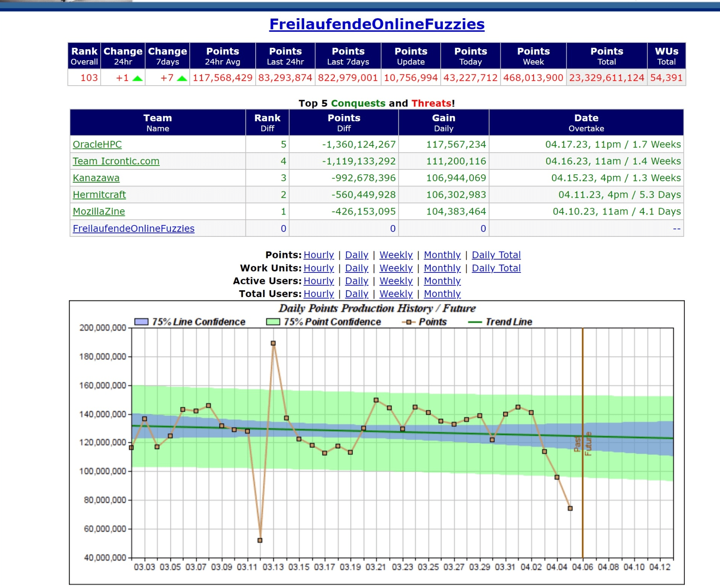This screenshot has width=720, height=588.
Task: Click Points Last 24hr value 83,293,874
Action: [x=285, y=78]
